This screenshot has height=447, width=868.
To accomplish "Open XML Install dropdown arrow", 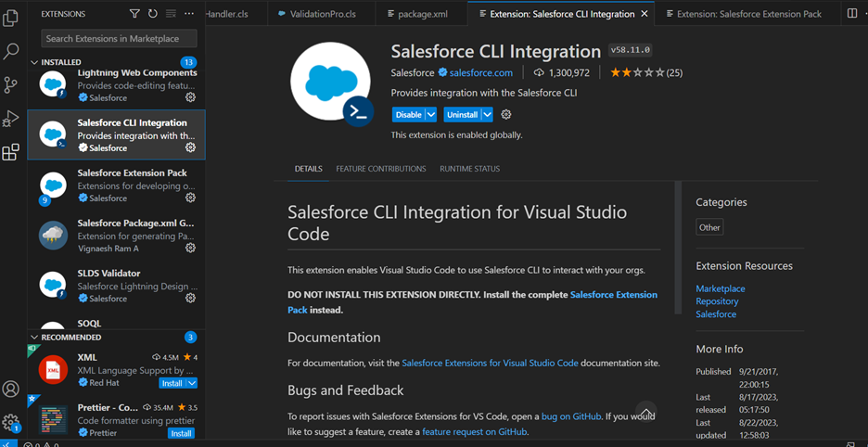I will [192, 383].
